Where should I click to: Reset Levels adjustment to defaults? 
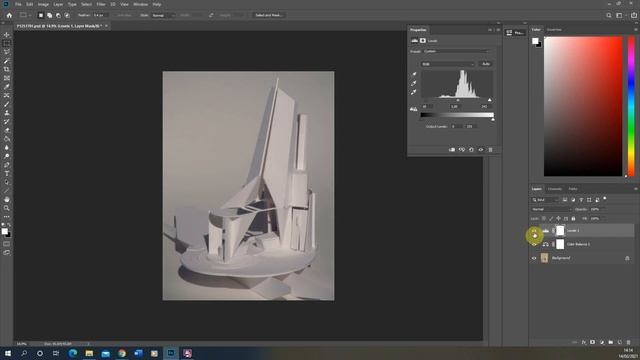tap(471, 150)
